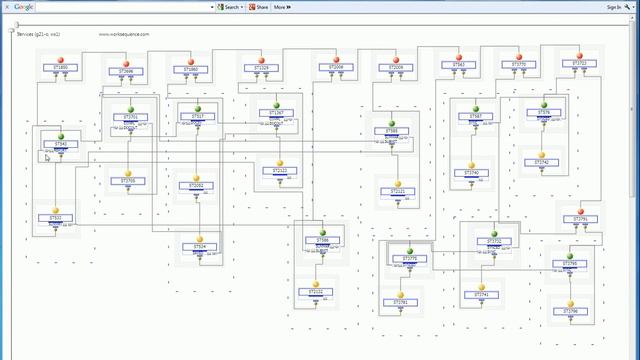Expand the search field history dropdown

coord(212,7)
